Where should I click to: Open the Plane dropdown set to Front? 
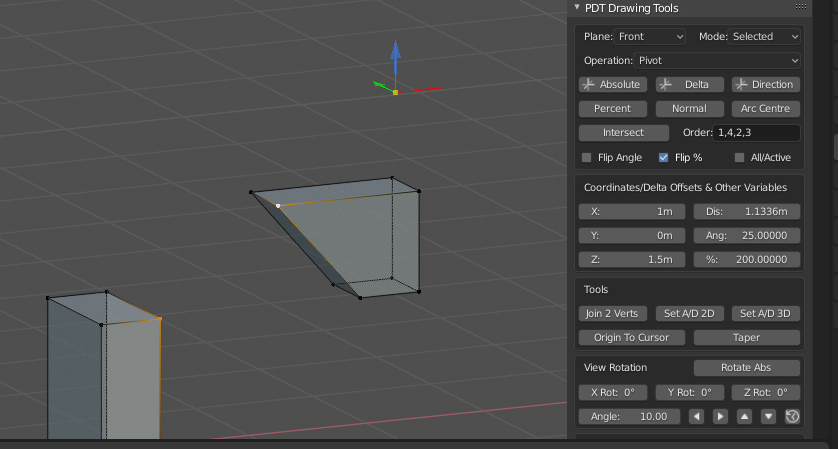pos(650,36)
